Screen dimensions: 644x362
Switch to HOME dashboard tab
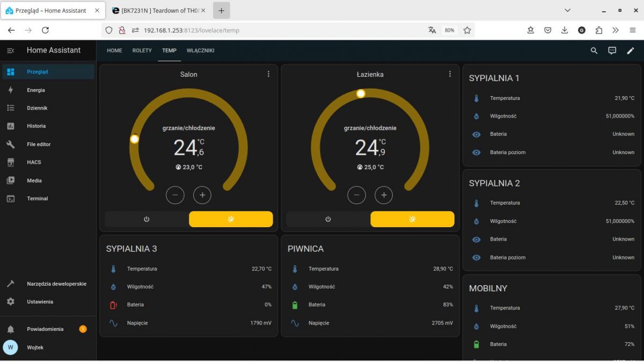pyautogui.click(x=114, y=50)
